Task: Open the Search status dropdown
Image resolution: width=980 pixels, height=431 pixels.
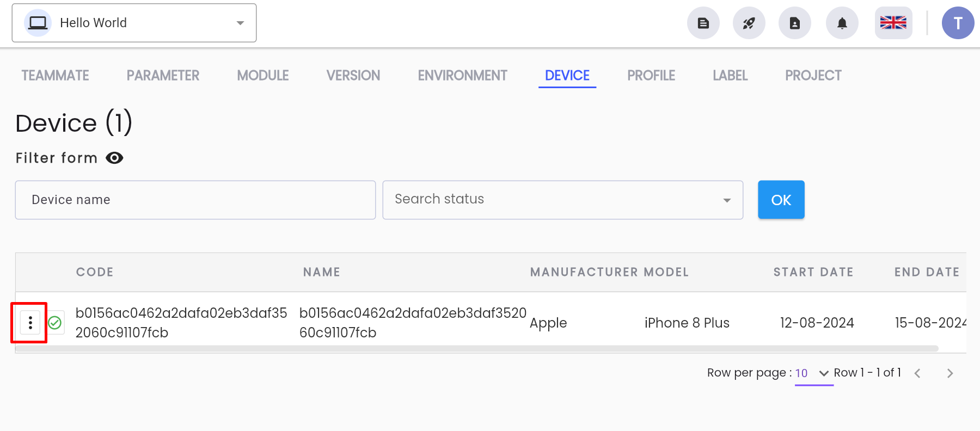Action: click(563, 200)
